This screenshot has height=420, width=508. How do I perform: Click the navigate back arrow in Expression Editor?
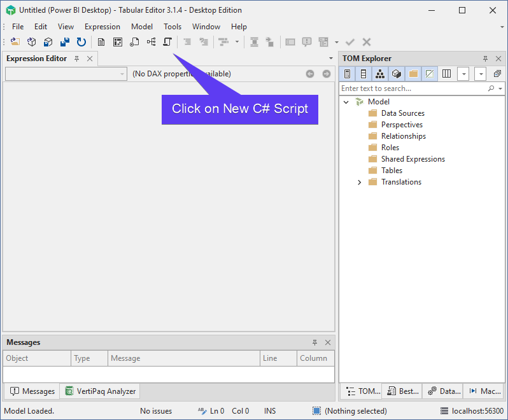coord(310,74)
